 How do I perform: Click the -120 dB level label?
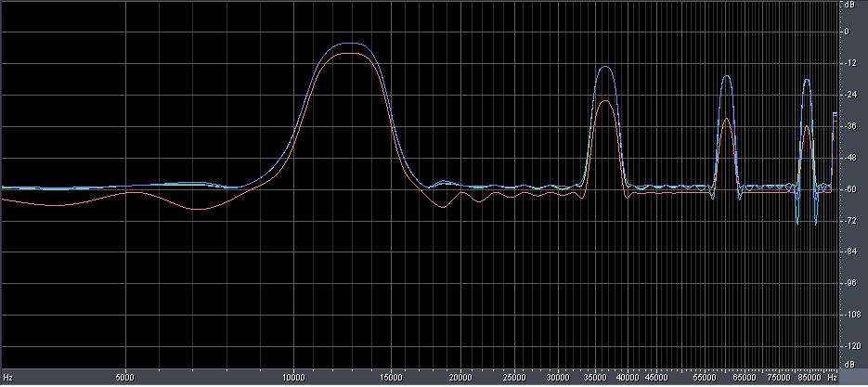click(x=851, y=346)
